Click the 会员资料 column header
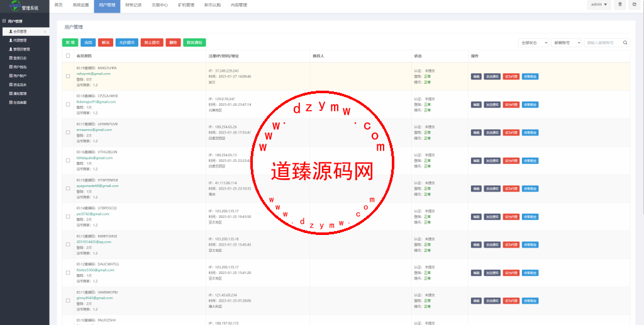The height and width of the screenshot is (325, 644). [x=84, y=56]
